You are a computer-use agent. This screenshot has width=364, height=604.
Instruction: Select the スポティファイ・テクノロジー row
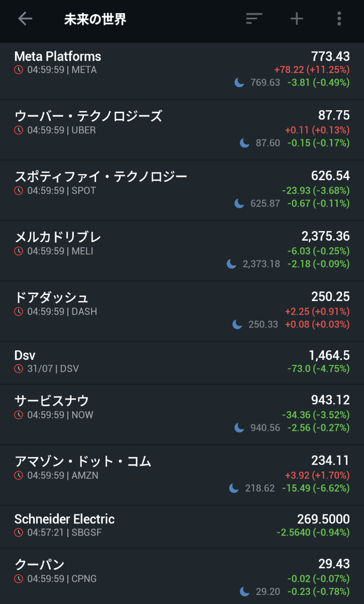click(x=101, y=177)
